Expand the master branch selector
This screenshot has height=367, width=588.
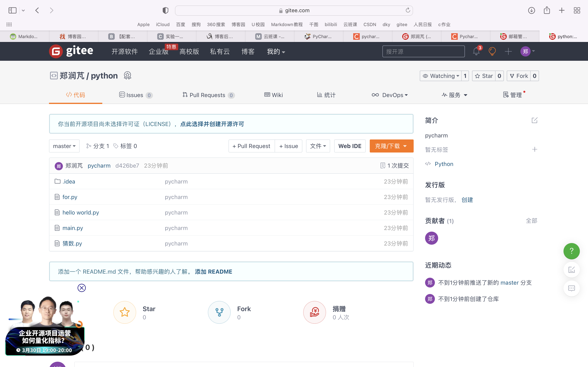pos(64,146)
